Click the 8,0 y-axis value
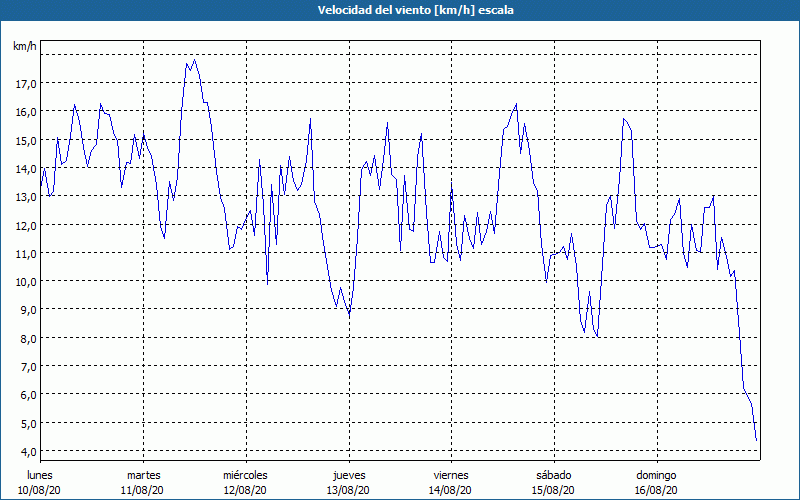The image size is (800, 500). (28, 339)
